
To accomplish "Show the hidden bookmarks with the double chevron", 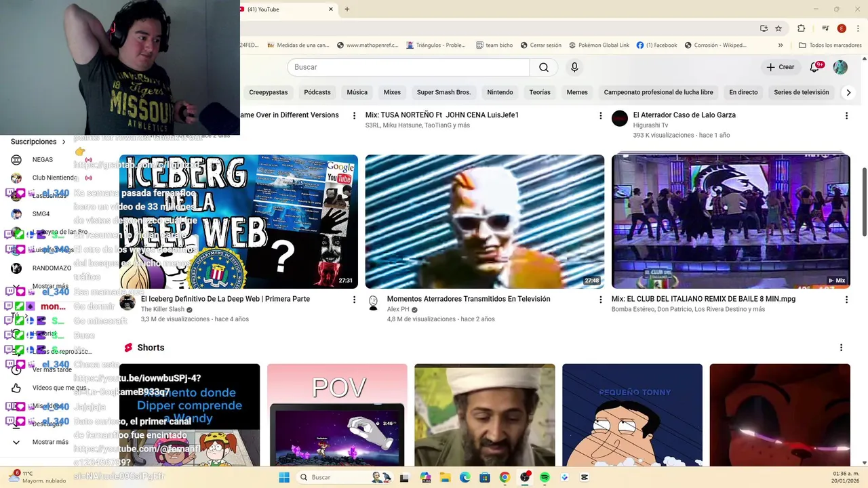I will click(x=781, y=45).
